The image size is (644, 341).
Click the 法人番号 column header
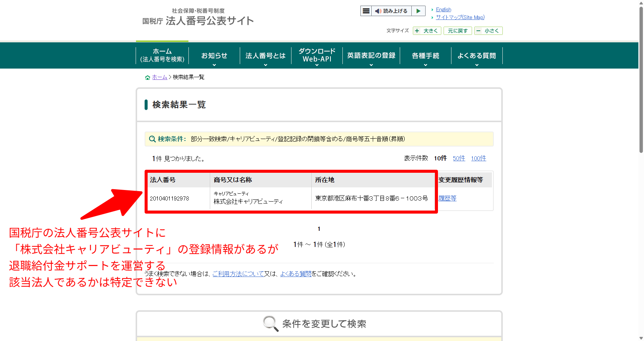pyautogui.click(x=178, y=180)
